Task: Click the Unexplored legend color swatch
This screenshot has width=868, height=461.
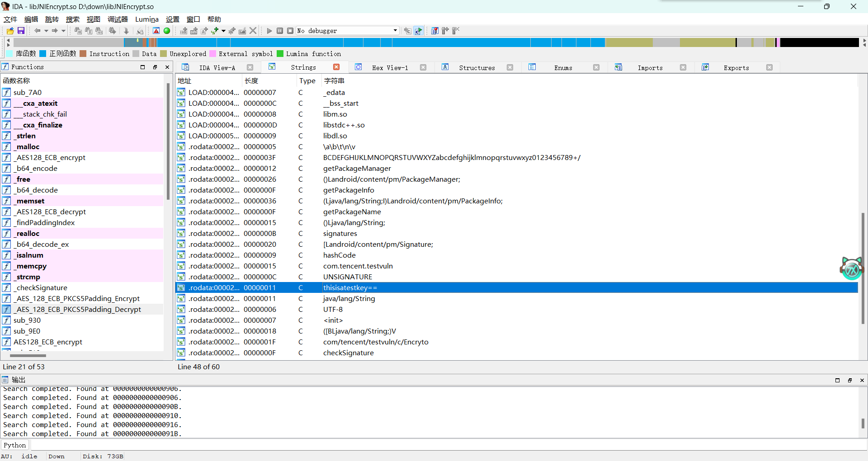Action: pyautogui.click(x=163, y=54)
